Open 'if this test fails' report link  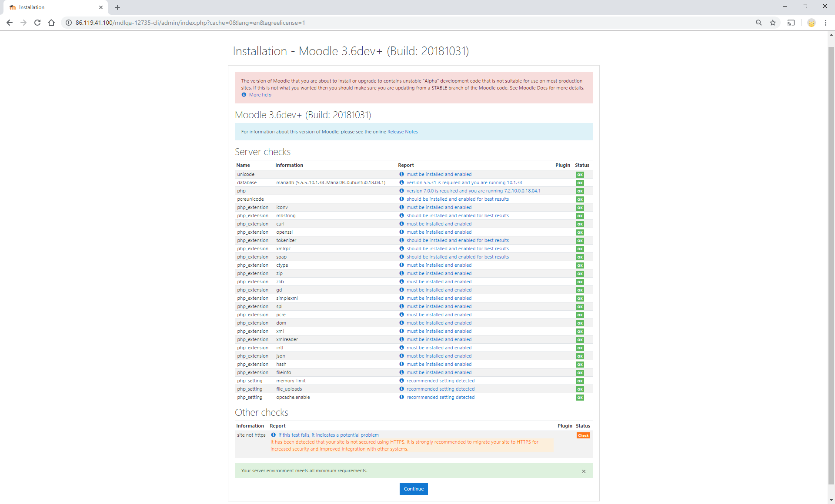click(328, 435)
